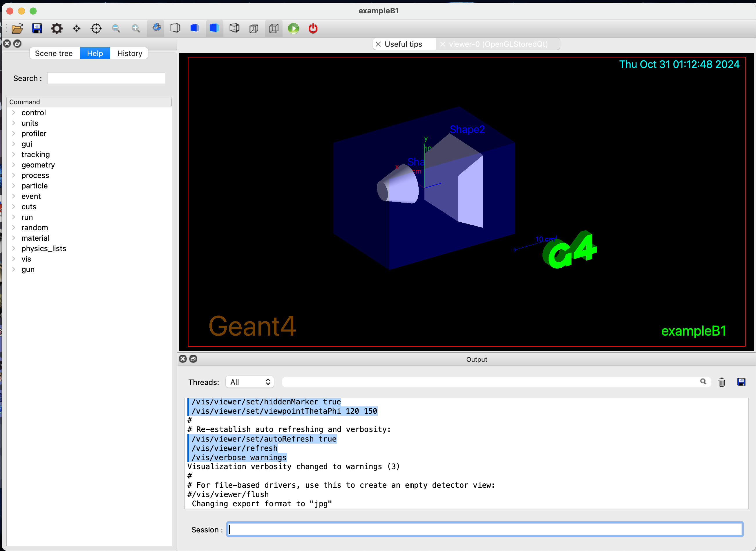The height and width of the screenshot is (551, 756).
Task: Expand the vis command section
Action: point(13,259)
